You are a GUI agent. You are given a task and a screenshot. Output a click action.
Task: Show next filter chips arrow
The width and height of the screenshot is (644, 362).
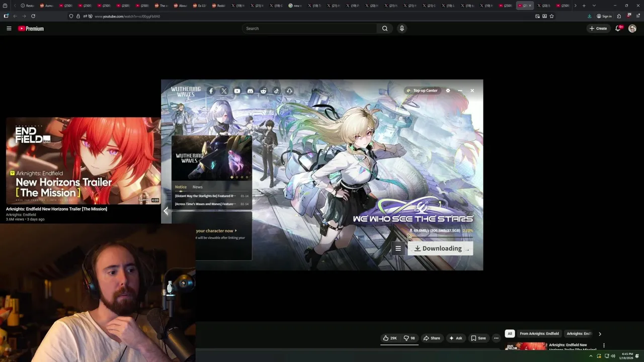click(600, 334)
